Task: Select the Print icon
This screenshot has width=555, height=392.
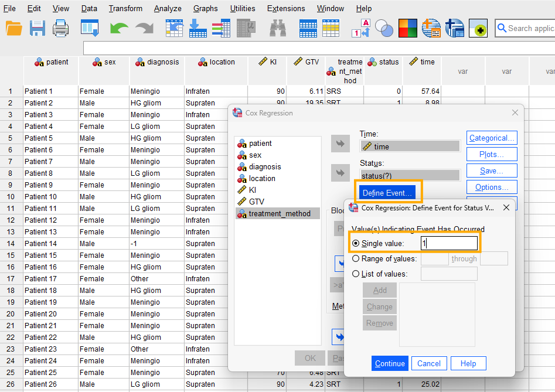Action: click(x=61, y=28)
